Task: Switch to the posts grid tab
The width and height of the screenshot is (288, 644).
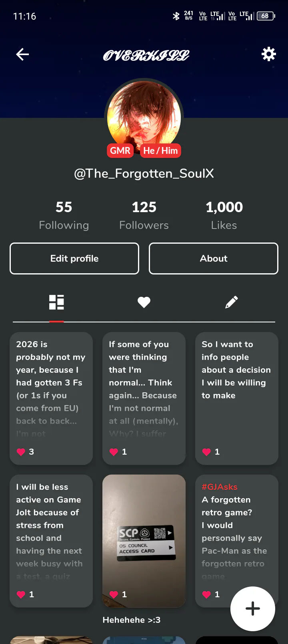Action: pyautogui.click(x=56, y=302)
